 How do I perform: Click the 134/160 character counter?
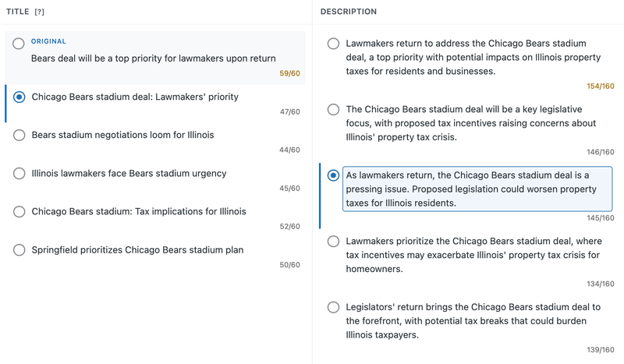[601, 284]
